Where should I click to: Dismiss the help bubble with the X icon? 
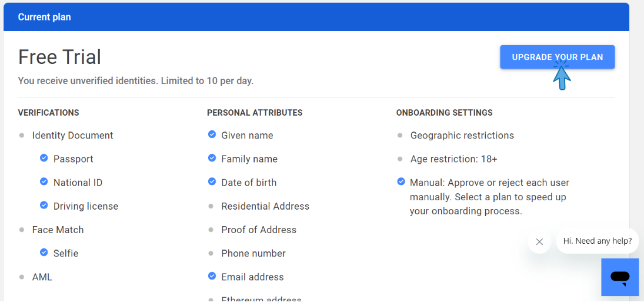pos(539,242)
